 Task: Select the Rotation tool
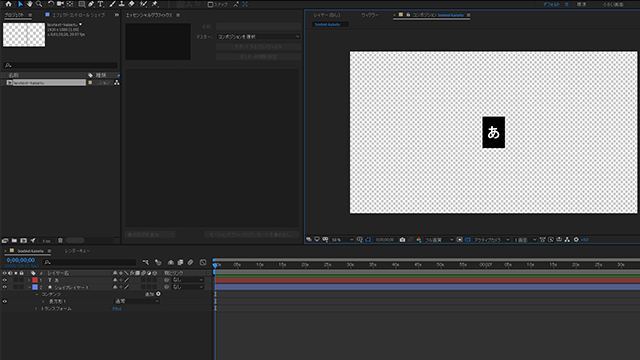51,4
